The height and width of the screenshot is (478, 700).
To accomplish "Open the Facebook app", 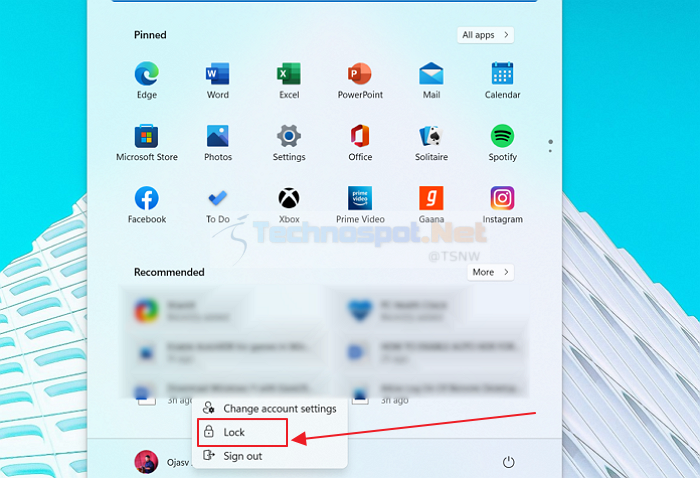I will point(146,205).
